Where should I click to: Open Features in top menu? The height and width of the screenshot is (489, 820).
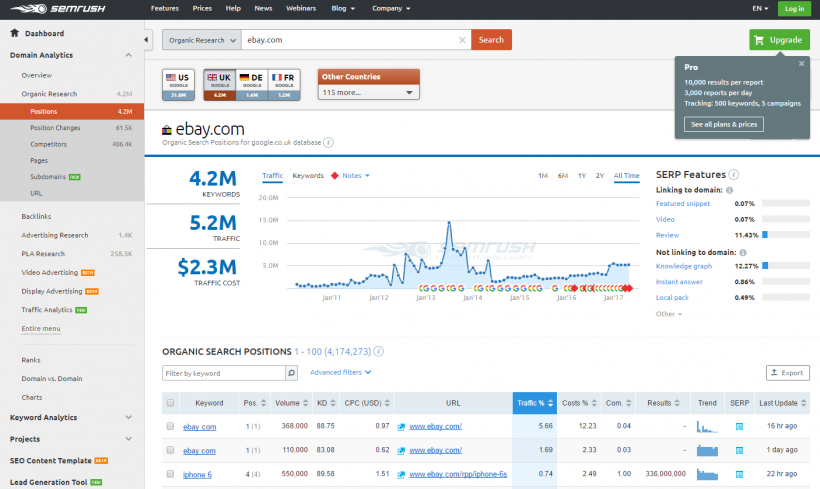coord(165,8)
